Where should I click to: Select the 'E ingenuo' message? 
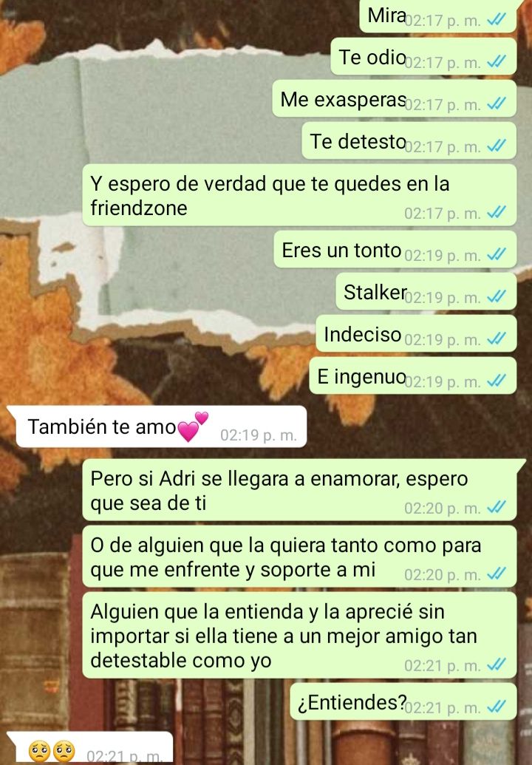click(x=412, y=376)
